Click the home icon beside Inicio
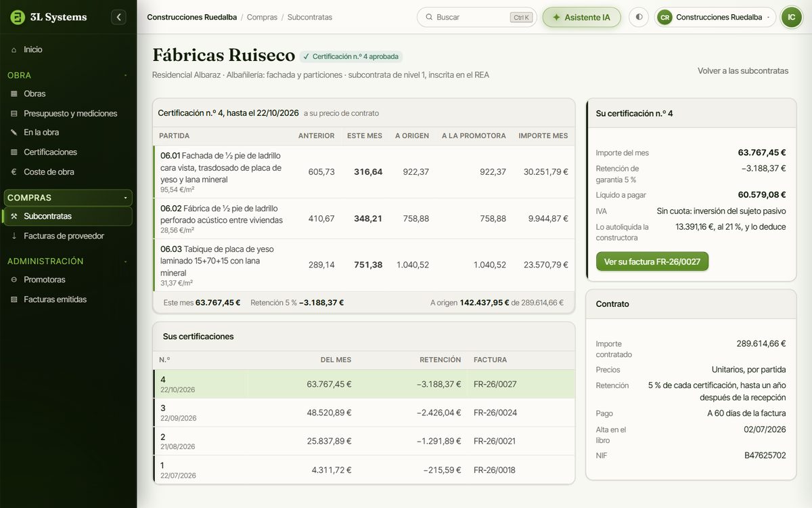 point(14,49)
